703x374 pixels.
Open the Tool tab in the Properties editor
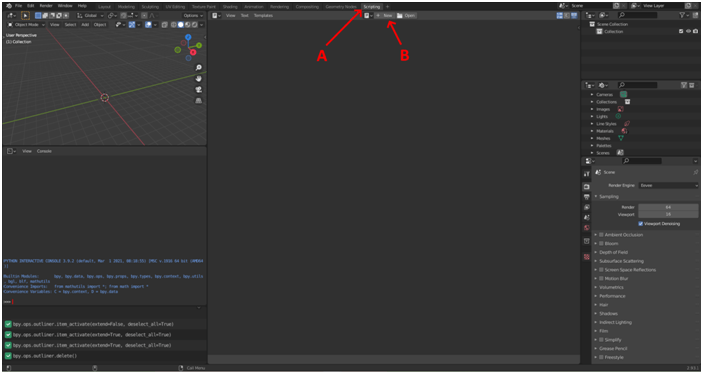click(586, 174)
